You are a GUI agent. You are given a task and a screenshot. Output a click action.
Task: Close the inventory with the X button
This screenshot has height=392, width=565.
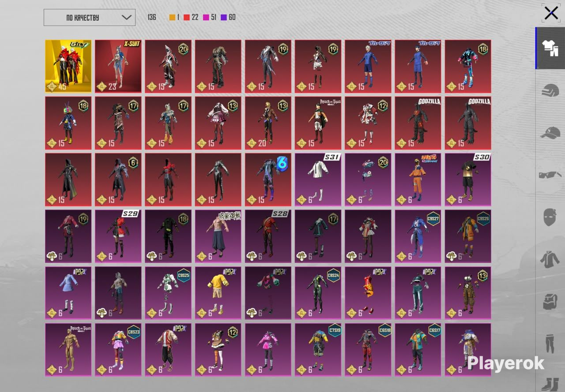pos(551,13)
